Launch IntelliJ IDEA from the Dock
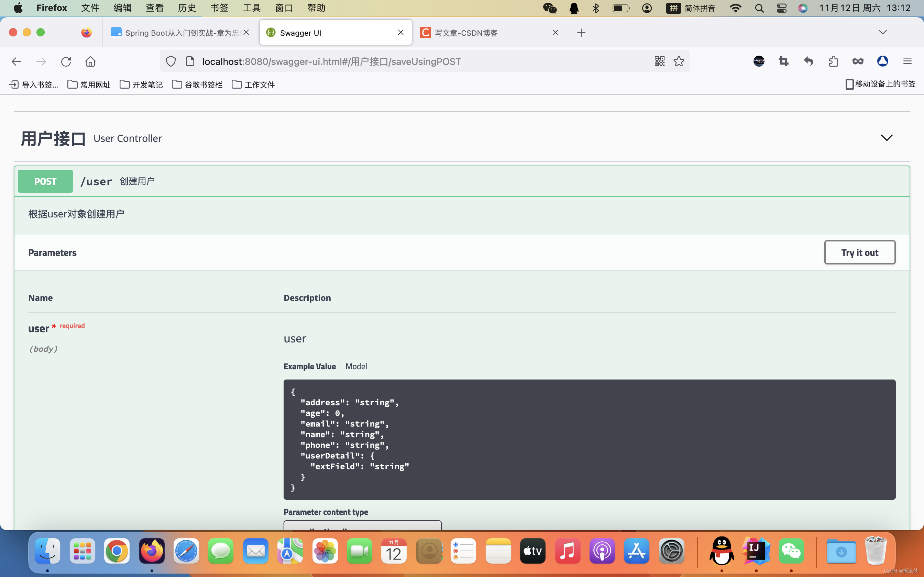The image size is (924, 577). click(x=755, y=551)
